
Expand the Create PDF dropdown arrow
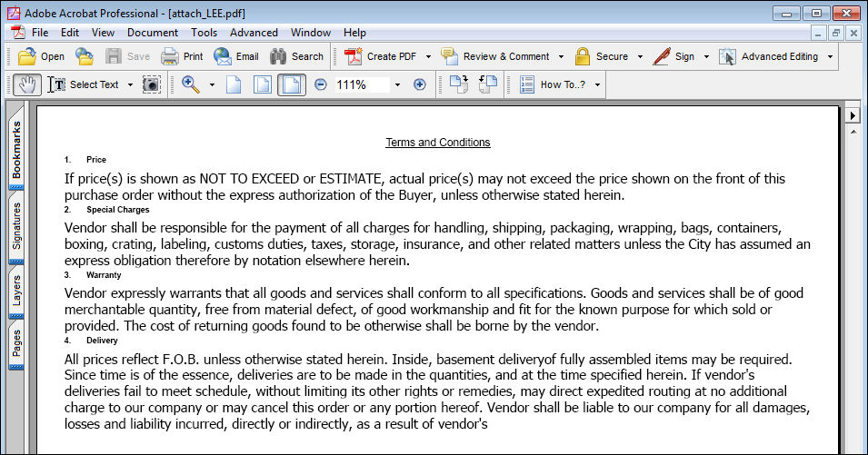point(428,57)
